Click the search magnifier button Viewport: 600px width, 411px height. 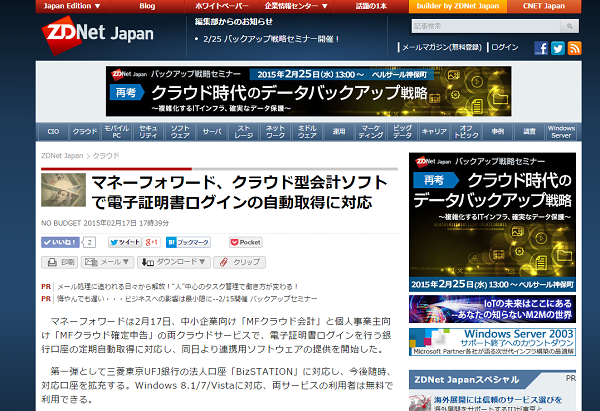569,26
